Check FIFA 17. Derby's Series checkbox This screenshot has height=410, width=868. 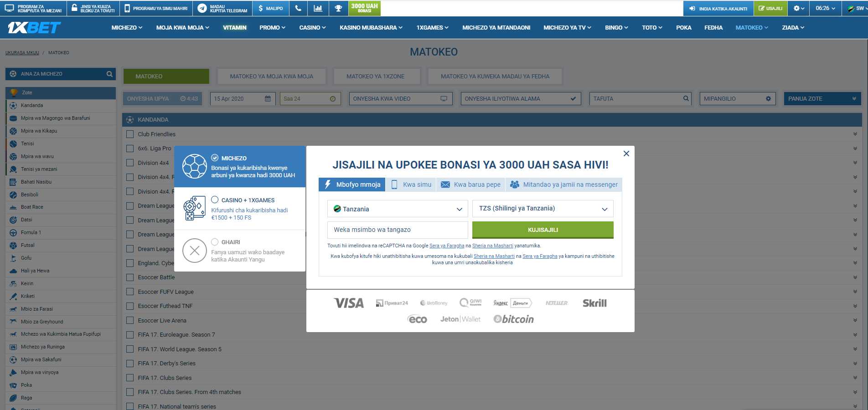[130, 364]
